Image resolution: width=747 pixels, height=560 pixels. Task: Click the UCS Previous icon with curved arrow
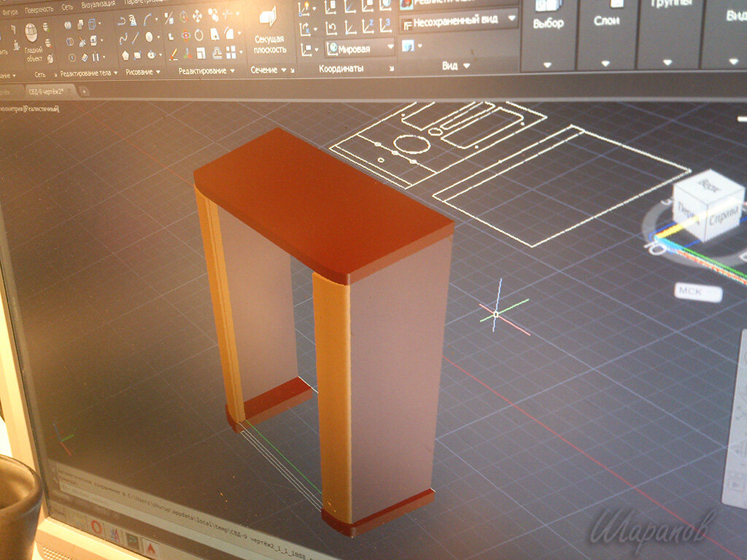[x=331, y=28]
